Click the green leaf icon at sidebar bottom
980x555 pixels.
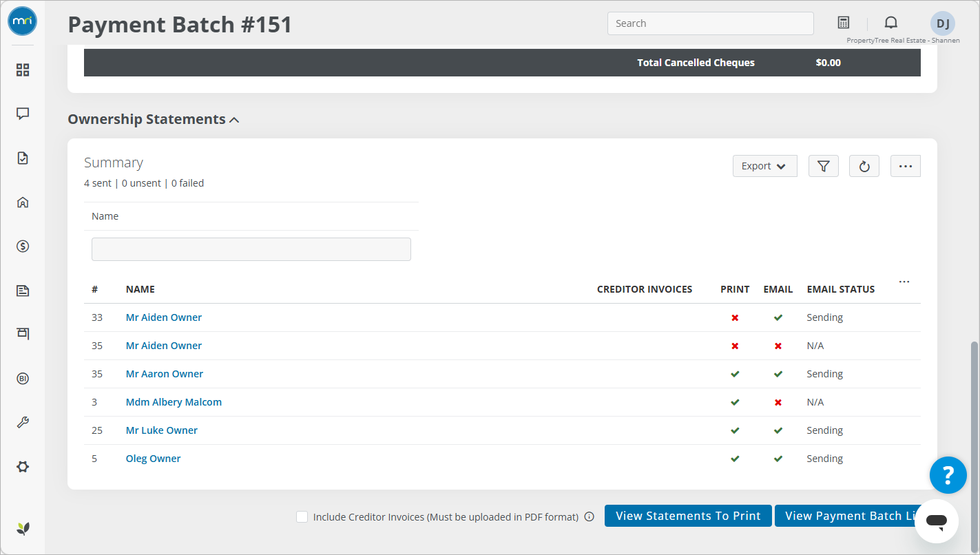pyautogui.click(x=23, y=528)
